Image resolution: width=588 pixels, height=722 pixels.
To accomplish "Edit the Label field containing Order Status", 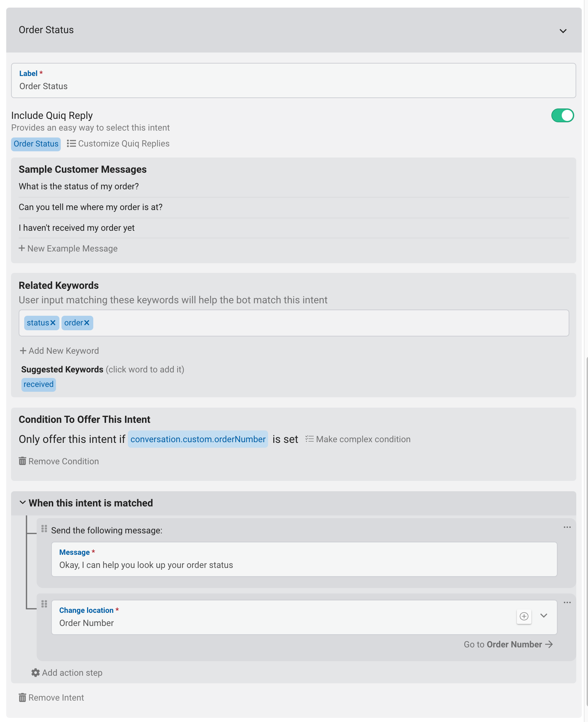I will pos(293,80).
